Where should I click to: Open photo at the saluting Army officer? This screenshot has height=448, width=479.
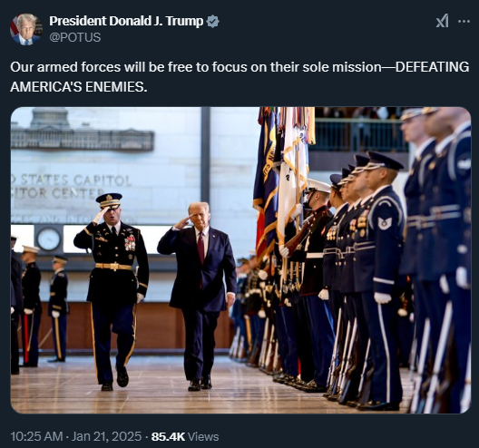pos(112,292)
